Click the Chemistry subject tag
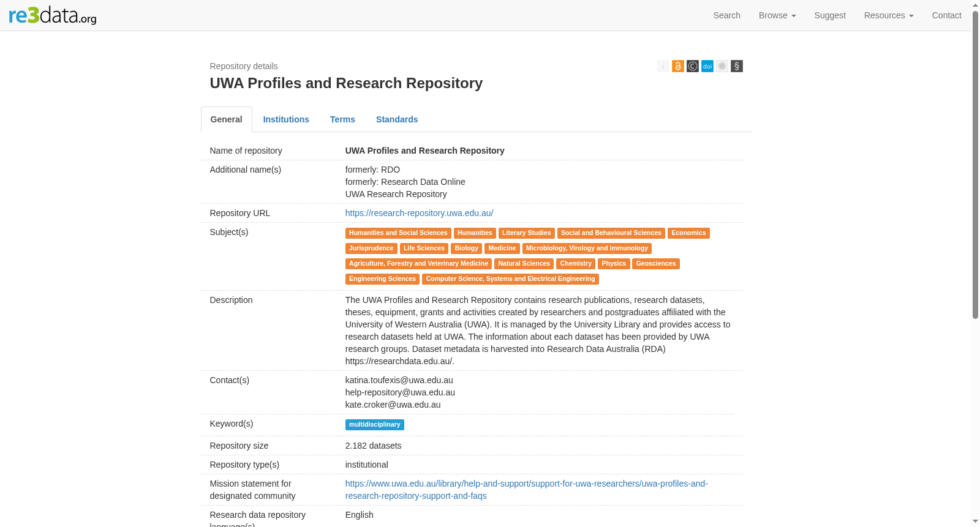Image resolution: width=980 pixels, height=527 pixels. pos(576,264)
